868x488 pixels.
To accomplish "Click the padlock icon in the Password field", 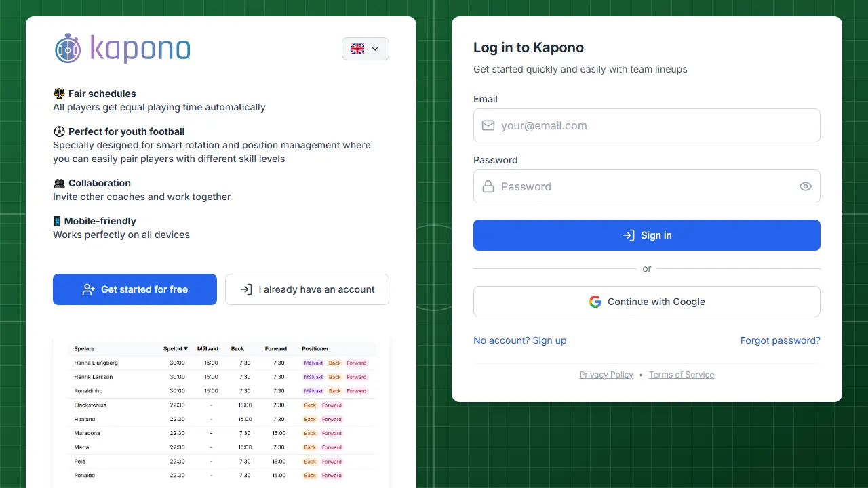I will [x=488, y=186].
